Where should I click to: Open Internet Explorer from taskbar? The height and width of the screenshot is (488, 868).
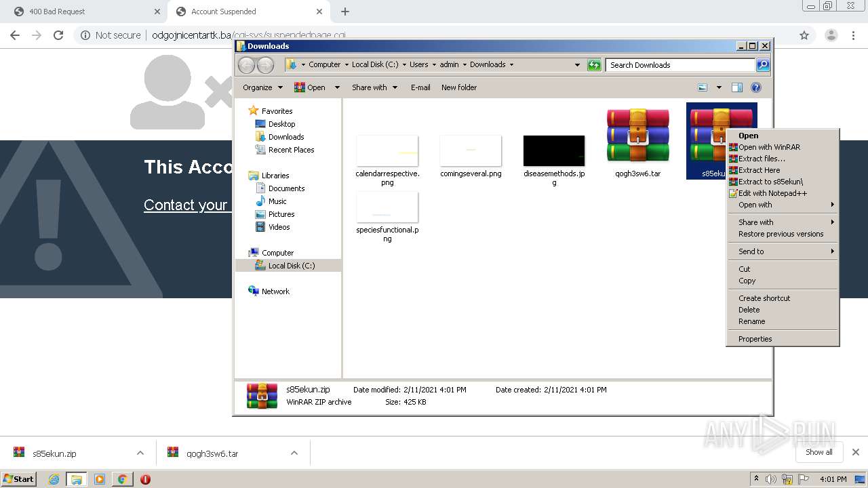(x=54, y=479)
